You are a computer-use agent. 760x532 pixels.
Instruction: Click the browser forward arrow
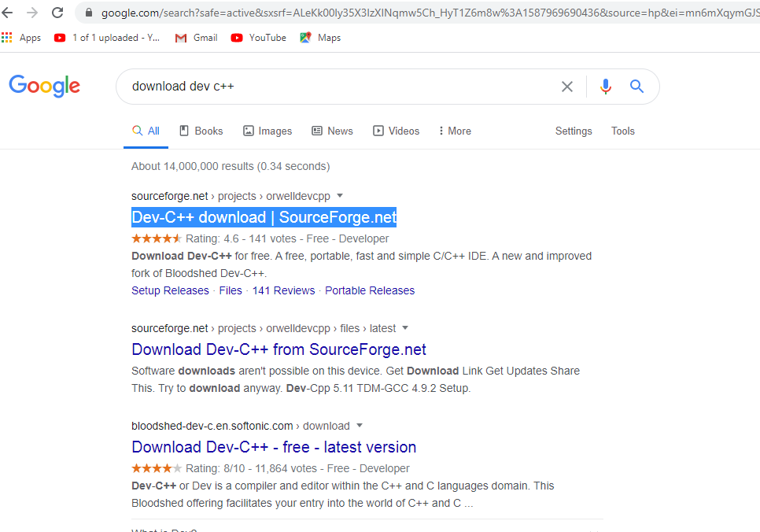click(32, 13)
